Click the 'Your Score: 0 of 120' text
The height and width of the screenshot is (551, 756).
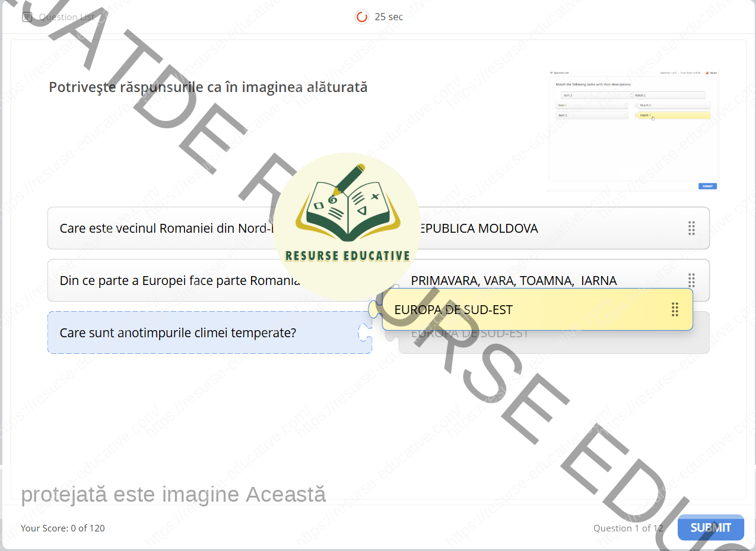tap(63, 528)
